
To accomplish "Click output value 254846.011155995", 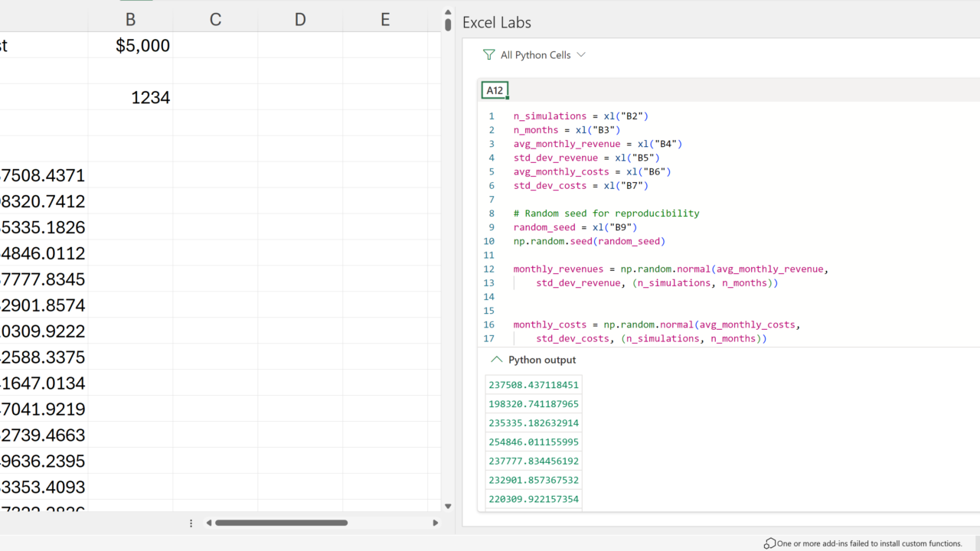I will pyautogui.click(x=534, y=442).
